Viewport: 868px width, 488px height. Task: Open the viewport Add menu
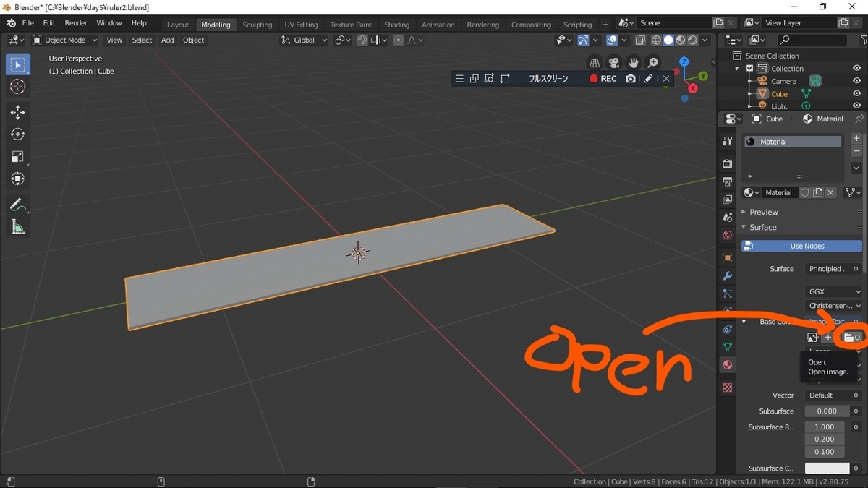(168, 40)
